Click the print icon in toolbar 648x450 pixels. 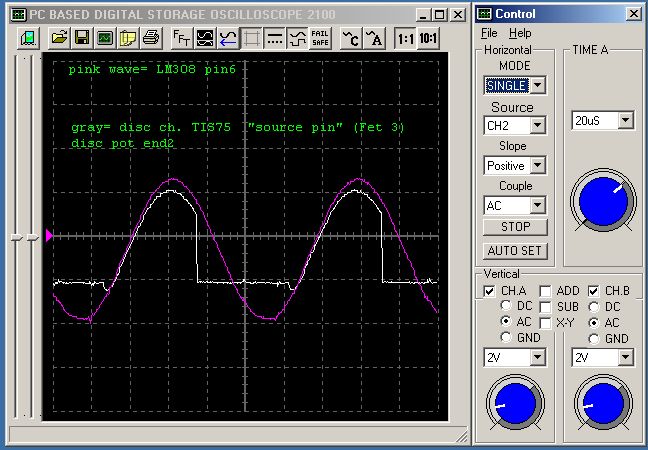[150, 38]
